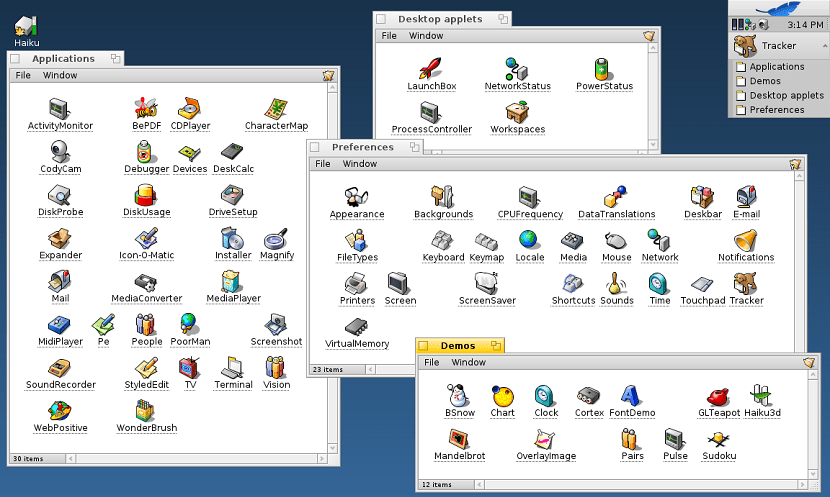Click the CodyCam webcam icon

click(60, 152)
